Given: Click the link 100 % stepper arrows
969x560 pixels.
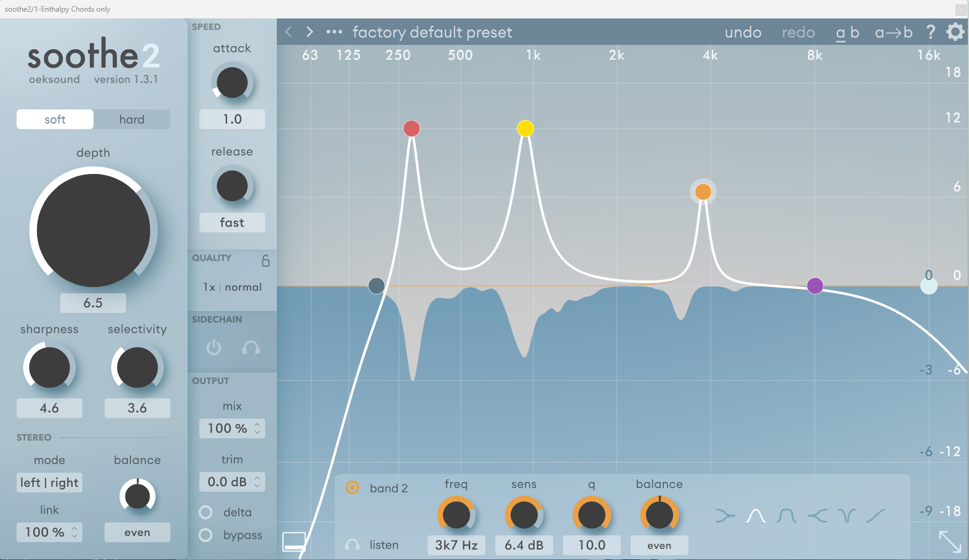Looking at the screenshot, I should pyautogui.click(x=74, y=532).
